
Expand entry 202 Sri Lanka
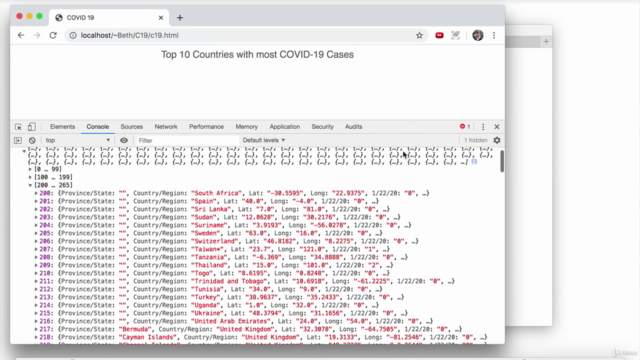coord(36,209)
